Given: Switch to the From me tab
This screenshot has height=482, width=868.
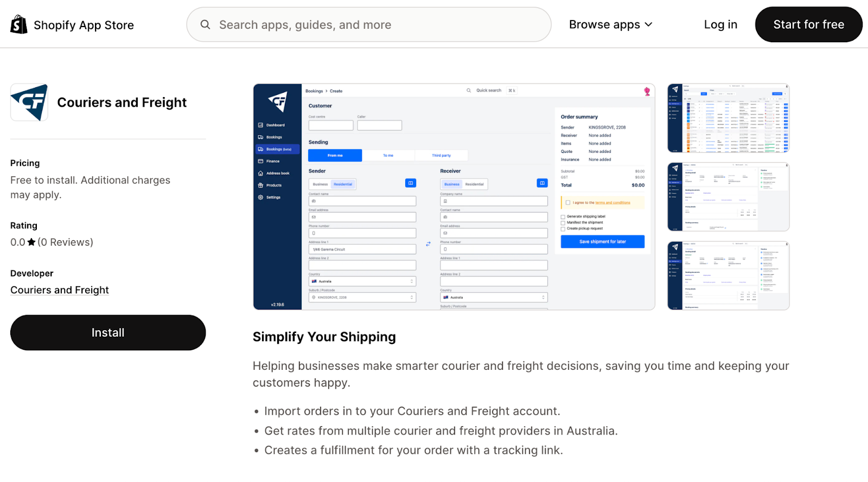Looking at the screenshot, I should coord(335,156).
